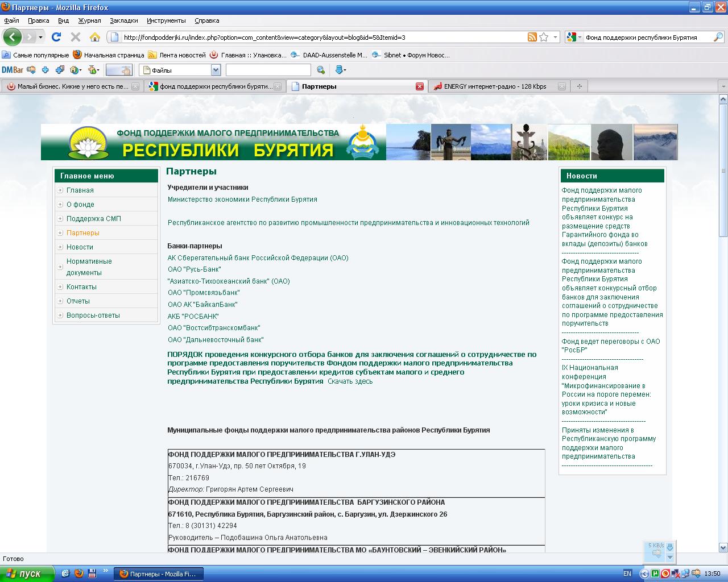Switch to ENERGY интернет-радио tab
728x582 pixels.
coord(495,86)
